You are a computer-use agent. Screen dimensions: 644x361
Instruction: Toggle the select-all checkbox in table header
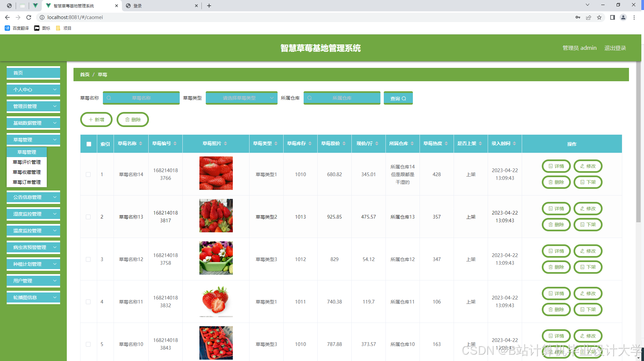point(89,144)
